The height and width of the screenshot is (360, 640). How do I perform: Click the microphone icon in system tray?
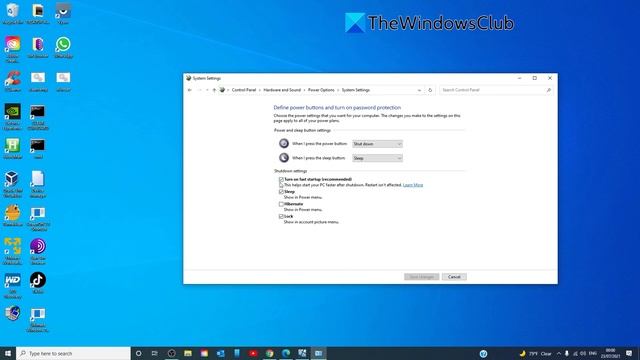pyautogui.click(x=567, y=353)
